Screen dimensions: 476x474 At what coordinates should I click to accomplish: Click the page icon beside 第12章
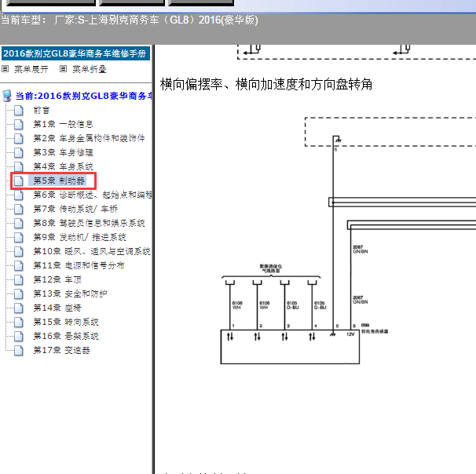pyautogui.click(x=19, y=280)
